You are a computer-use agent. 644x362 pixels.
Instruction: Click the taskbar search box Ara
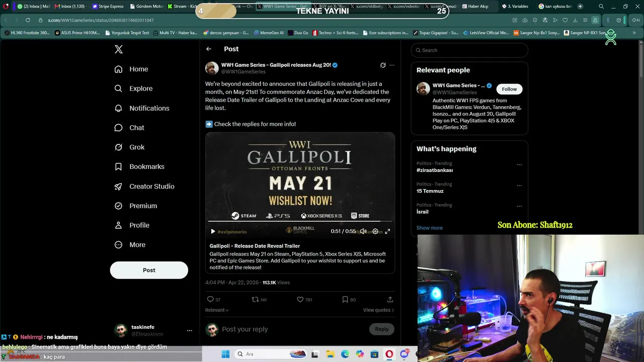270,354
